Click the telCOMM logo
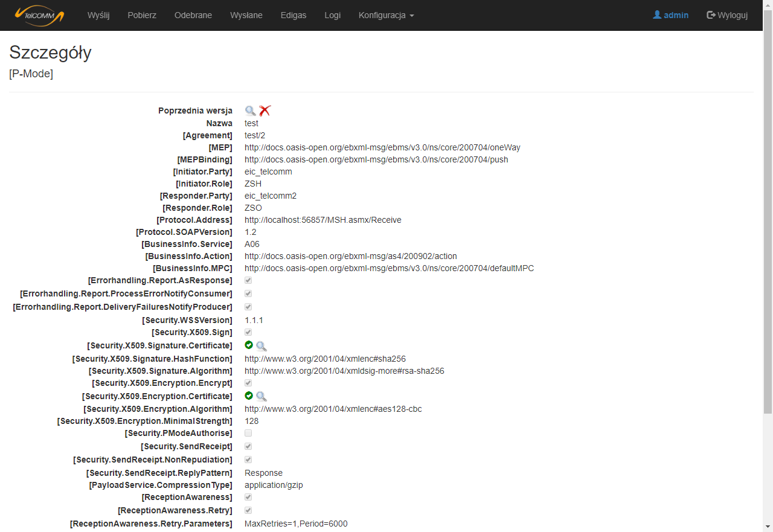Image resolution: width=773 pixels, height=532 pixels. (39, 15)
